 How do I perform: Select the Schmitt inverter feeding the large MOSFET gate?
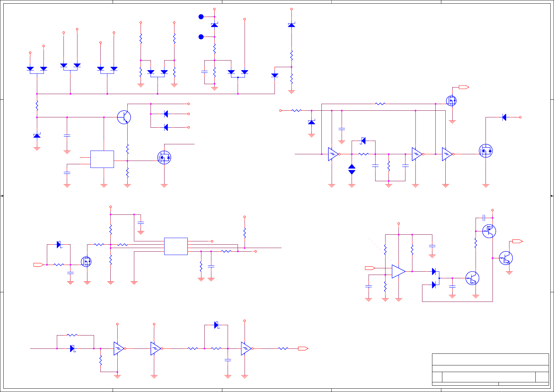[x=448, y=154]
